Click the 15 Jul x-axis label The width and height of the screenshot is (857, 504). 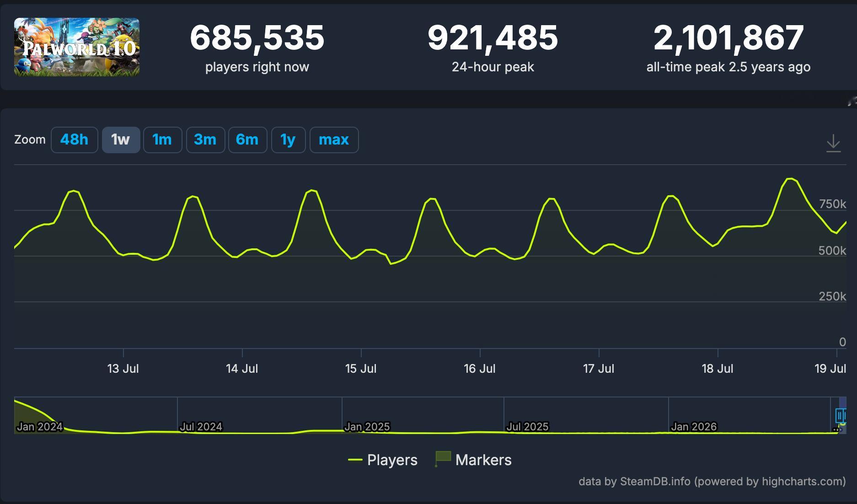click(361, 369)
